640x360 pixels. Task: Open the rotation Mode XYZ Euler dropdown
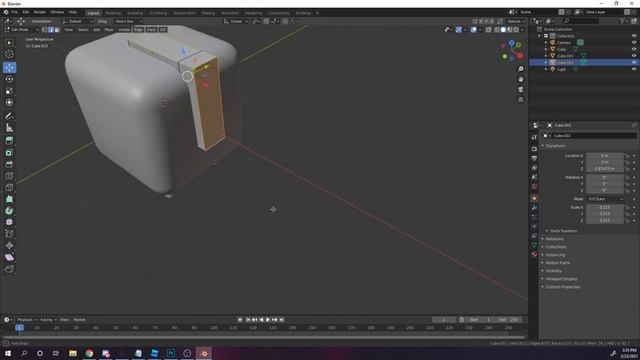(605, 199)
